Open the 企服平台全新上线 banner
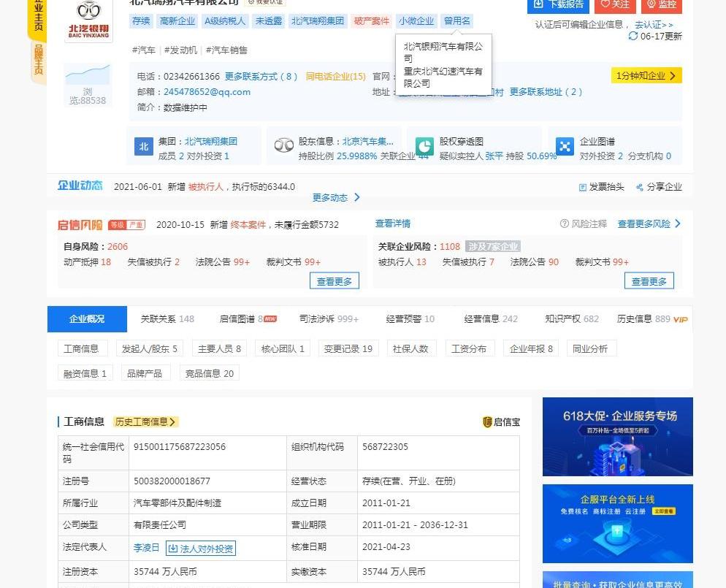Image resolution: width=726 pixels, height=588 pixels. point(618,524)
